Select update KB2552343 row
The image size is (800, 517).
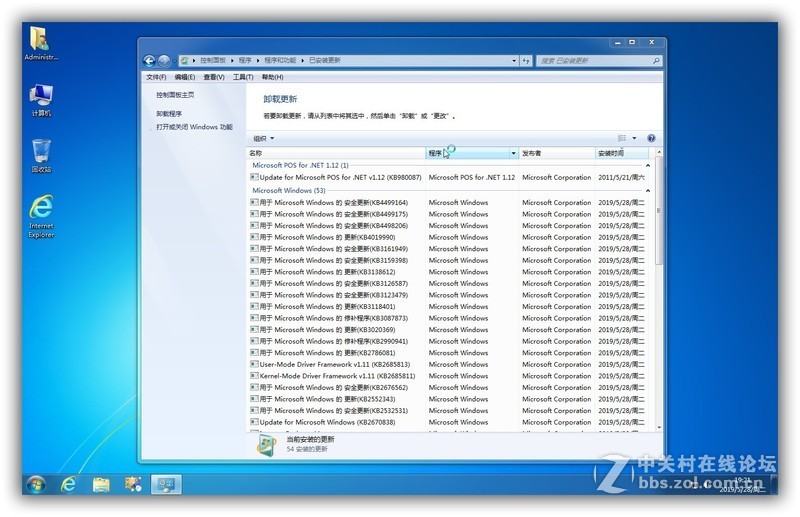(447, 399)
